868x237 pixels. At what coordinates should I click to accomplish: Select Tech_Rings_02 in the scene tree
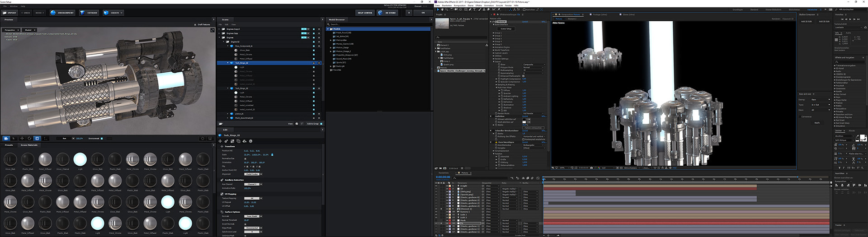[241, 63]
